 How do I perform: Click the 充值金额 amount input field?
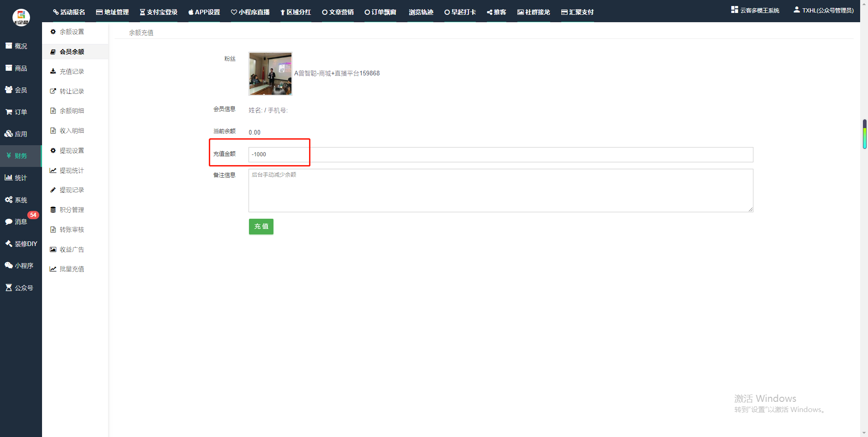[x=500, y=154]
